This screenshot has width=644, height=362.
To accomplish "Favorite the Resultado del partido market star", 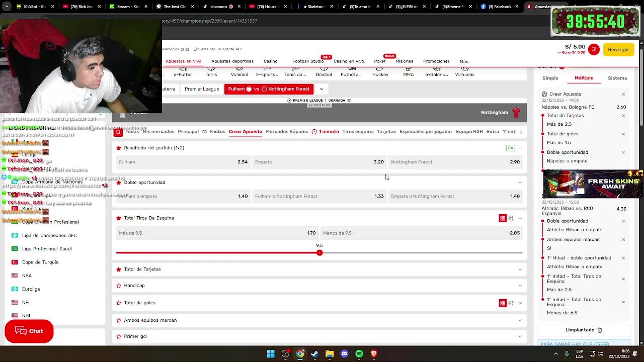I will coord(119,148).
